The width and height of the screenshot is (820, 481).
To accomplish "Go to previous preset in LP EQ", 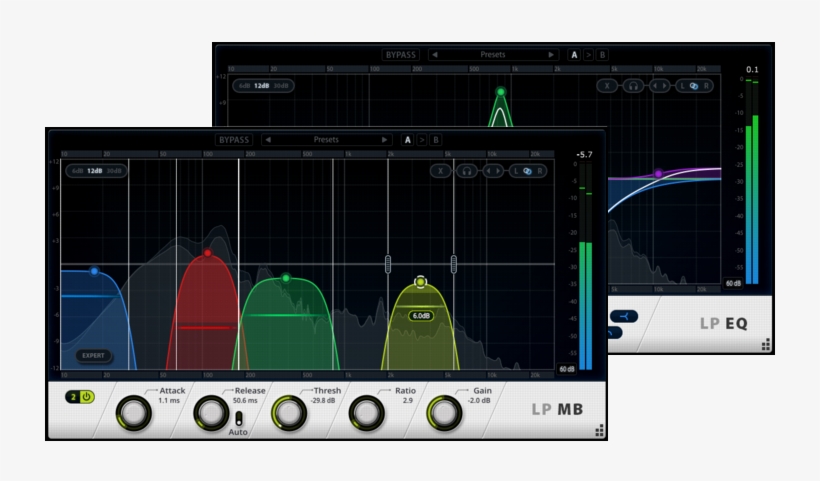I will 435,54.
